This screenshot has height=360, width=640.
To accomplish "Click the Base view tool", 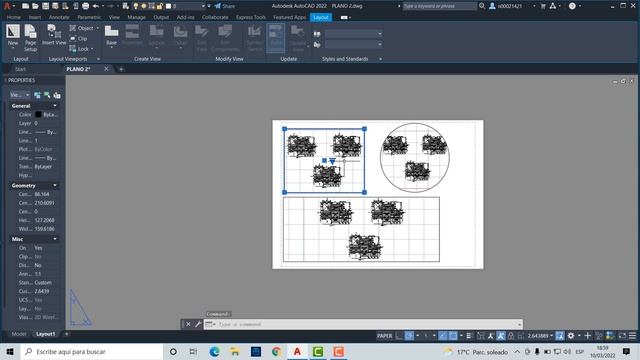I will [111, 36].
